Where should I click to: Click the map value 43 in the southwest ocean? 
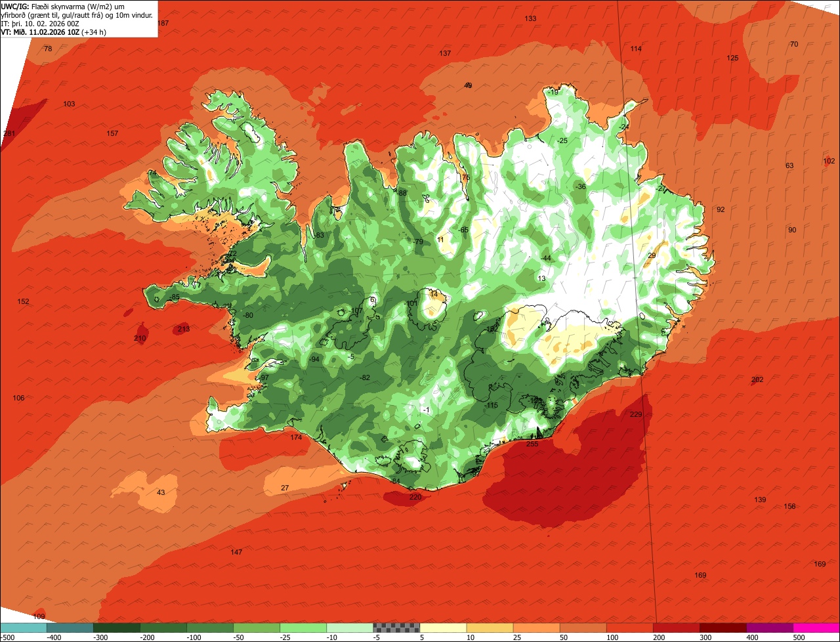(x=161, y=493)
